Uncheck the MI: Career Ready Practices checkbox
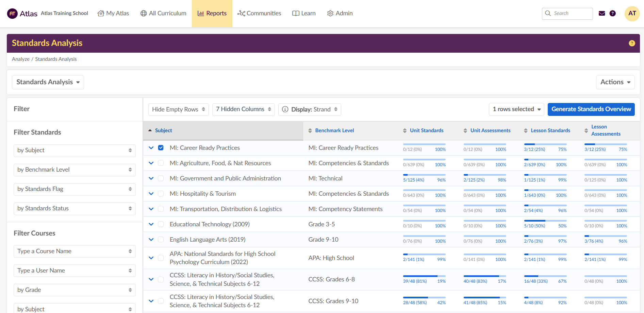The width and height of the screenshot is (644, 313). point(161,148)
